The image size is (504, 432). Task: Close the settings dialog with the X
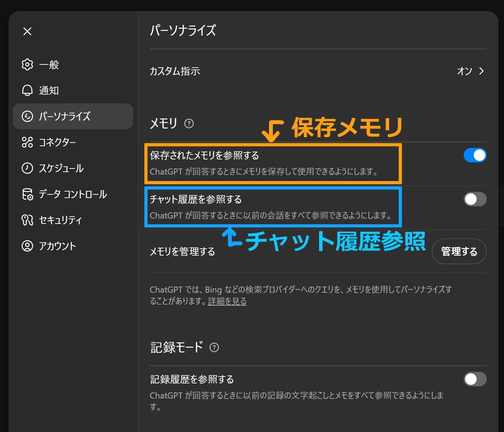tap(27, 32)
